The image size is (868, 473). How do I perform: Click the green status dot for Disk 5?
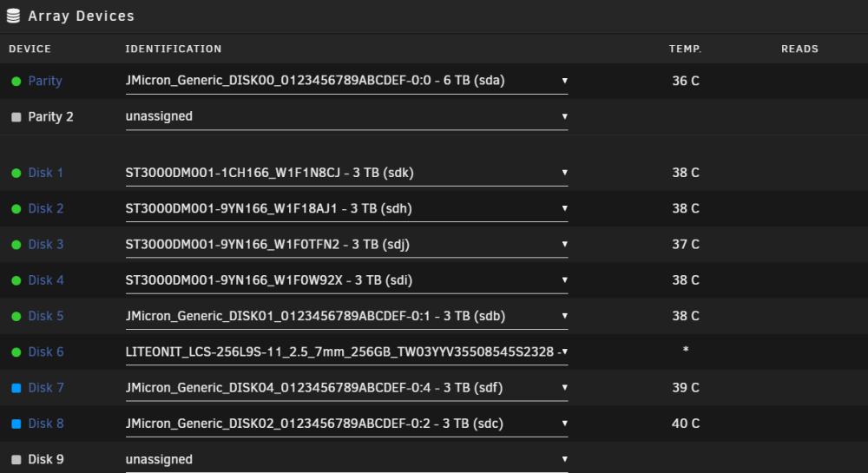[x=16, y=317]
